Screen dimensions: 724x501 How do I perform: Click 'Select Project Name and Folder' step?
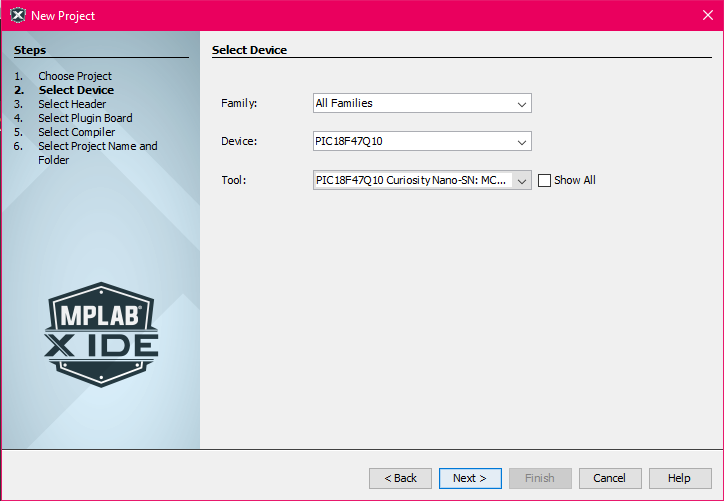click(x=98, y=153)
